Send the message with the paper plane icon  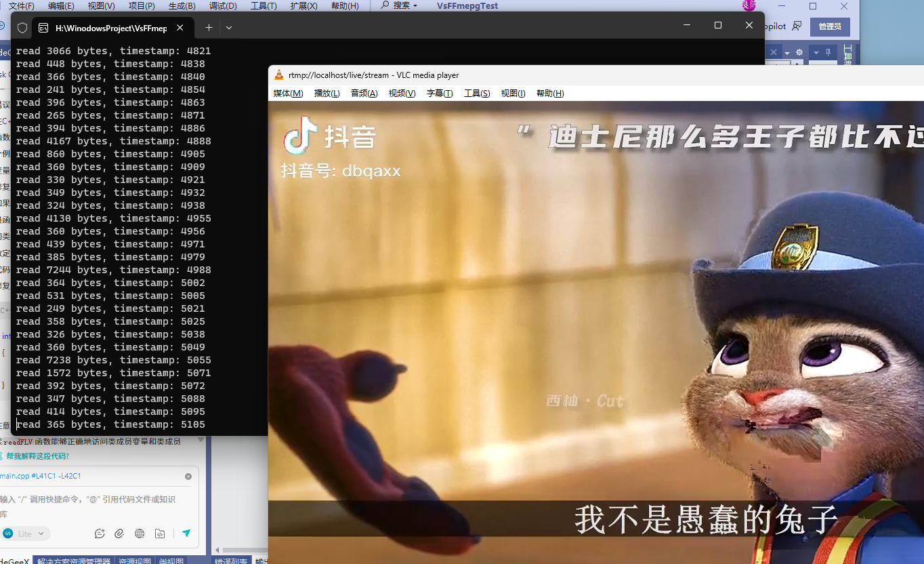click(186, 533)
